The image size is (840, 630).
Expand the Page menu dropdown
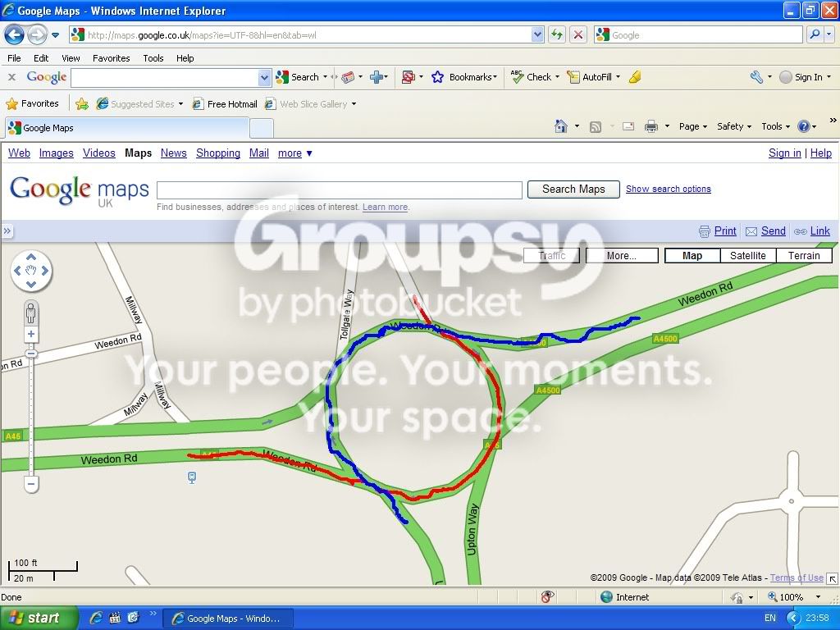pyautogui.click(x=692, y=126)
